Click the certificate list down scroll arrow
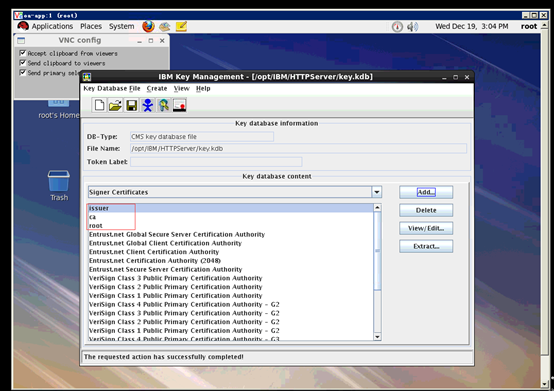554x391 pixels. coord(377,337)
